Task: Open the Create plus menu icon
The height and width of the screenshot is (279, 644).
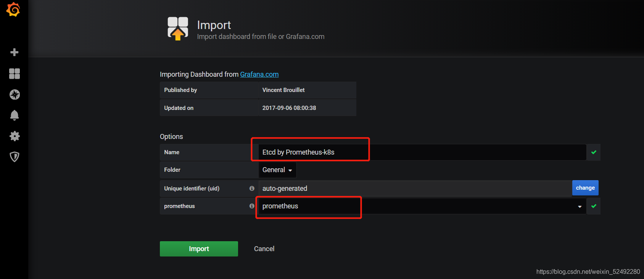Action: (x=14, y=52)
